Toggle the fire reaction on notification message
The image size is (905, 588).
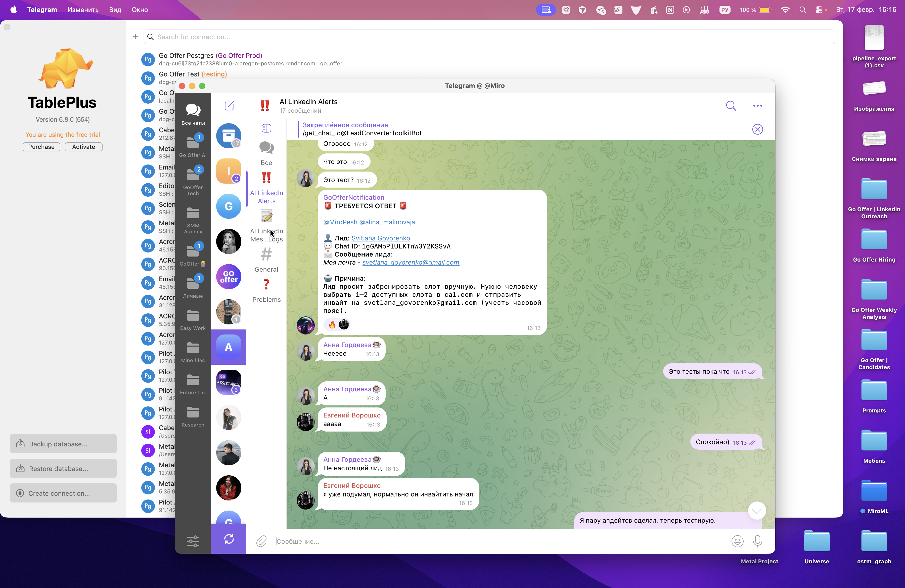coord(332,324)
